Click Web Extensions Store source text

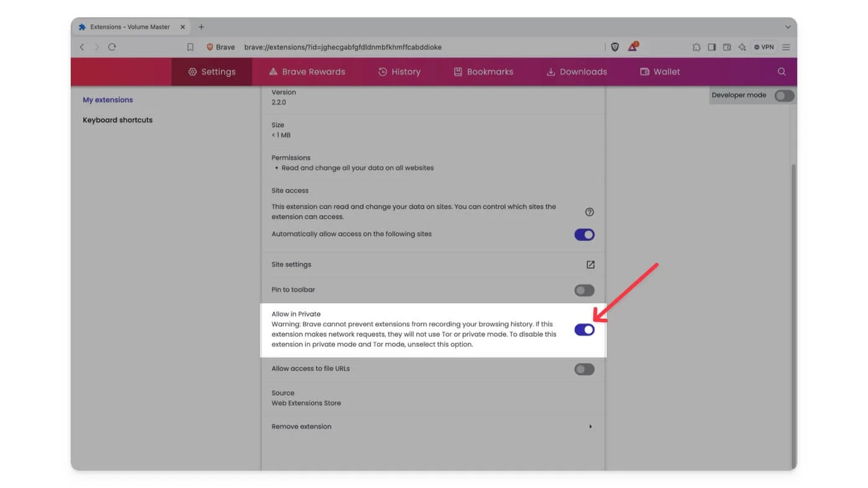pyautogui.click(x=306, y=403)
